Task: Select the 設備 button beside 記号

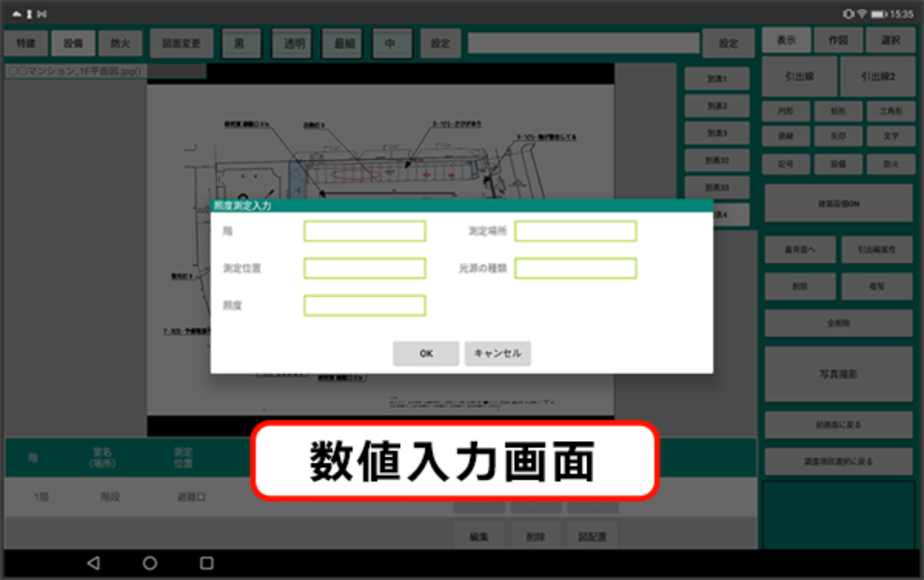Action: (838, 164)
